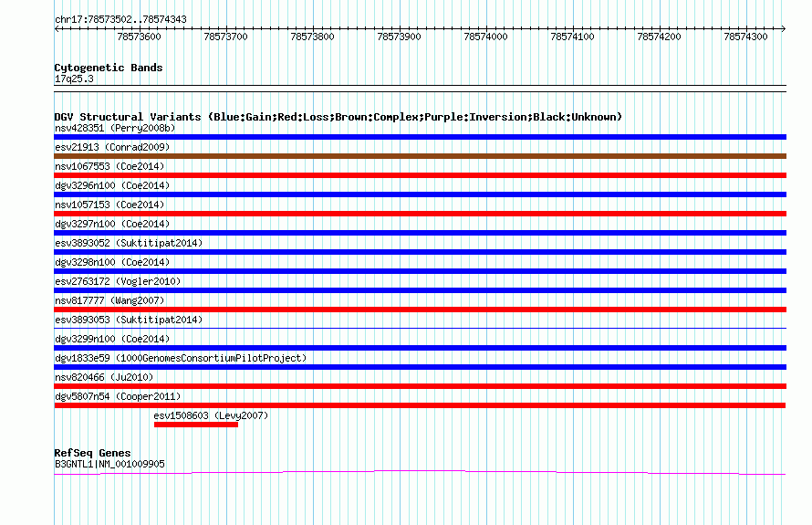Image resolution: width=812 pixels, height=525 pixels.
Task: Click the Cytogenetic Bands track heading
Action: (x=109, y=68)
